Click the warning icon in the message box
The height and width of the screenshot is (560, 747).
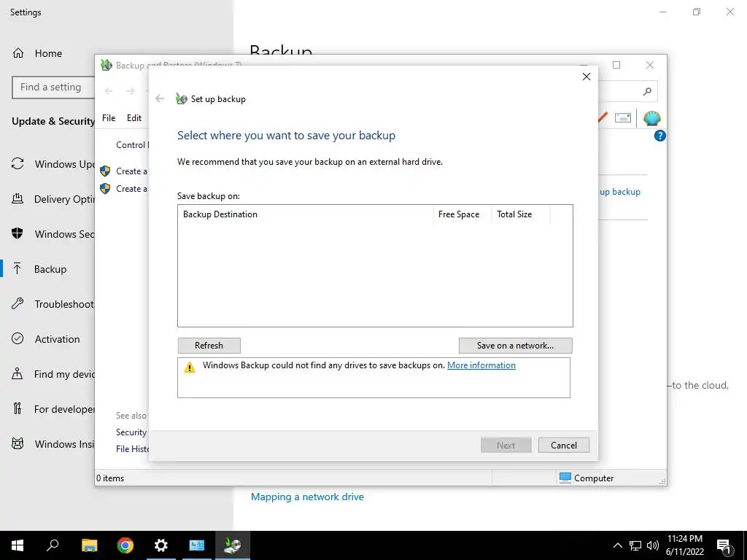pos(190,367)
